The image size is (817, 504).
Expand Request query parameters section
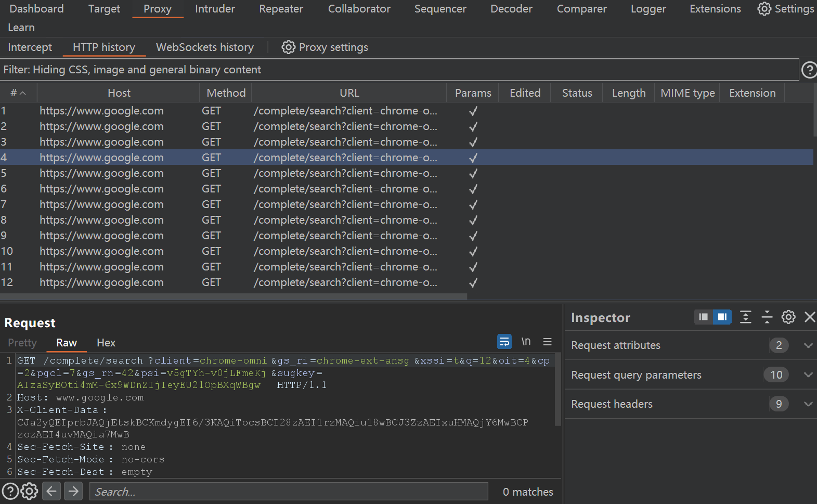(808, 375)
